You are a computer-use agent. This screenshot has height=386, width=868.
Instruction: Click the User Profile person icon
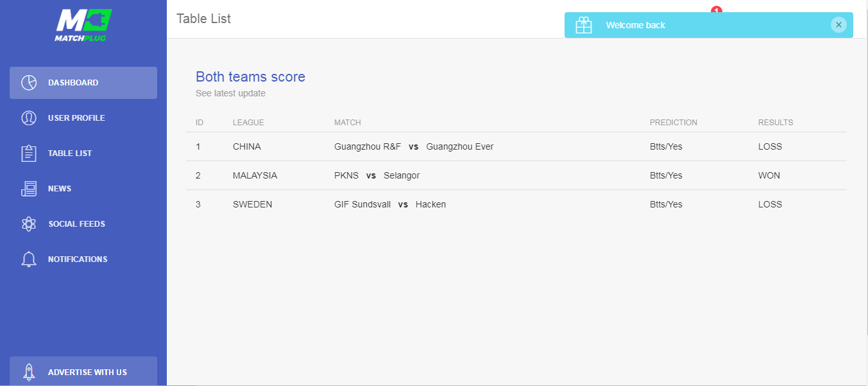(x=29, y=118)
